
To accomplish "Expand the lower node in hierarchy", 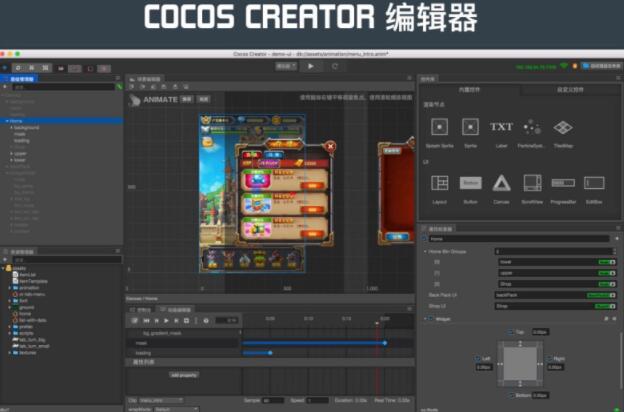I will (11, 160).
